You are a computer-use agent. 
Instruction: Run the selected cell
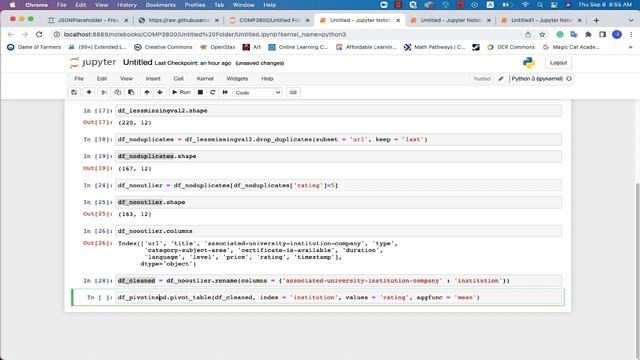[x=181, y=92]
